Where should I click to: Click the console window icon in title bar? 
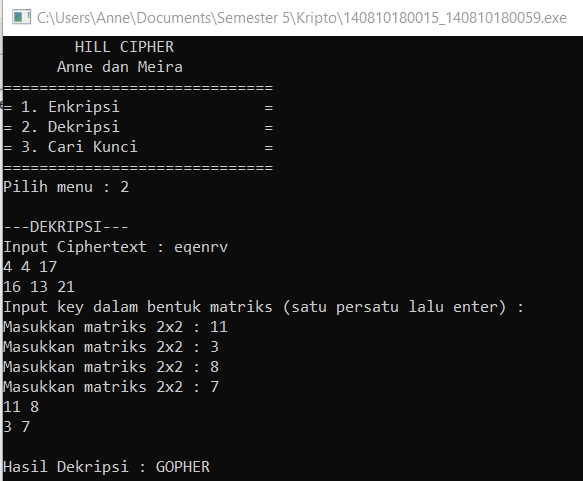21,17
